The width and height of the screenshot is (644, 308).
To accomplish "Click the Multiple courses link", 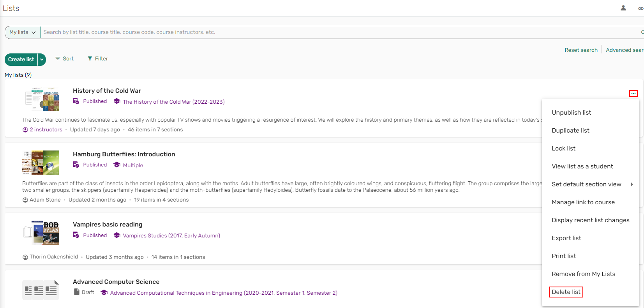I will pyautogui.click(x=133, y=165).
